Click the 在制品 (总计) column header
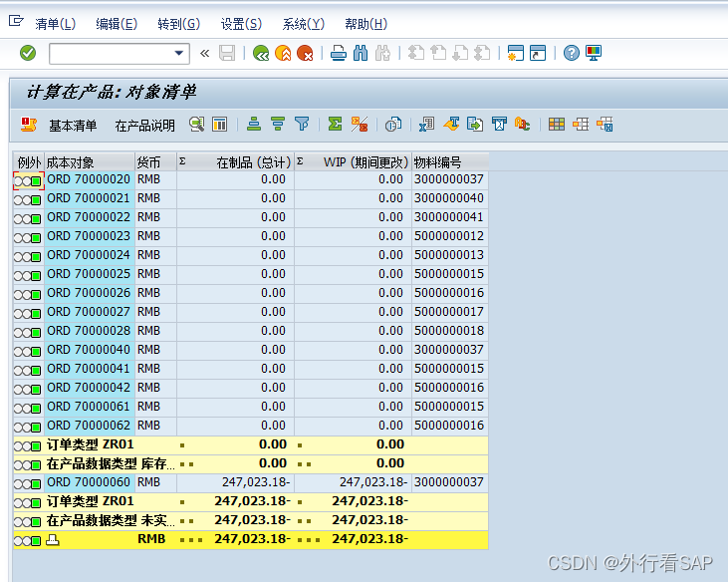Screen dimensions: 728x582 [235, 162]
